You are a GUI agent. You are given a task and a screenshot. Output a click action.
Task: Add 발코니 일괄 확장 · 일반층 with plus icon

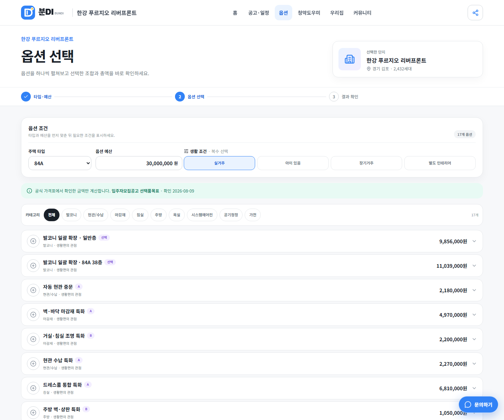33,241
